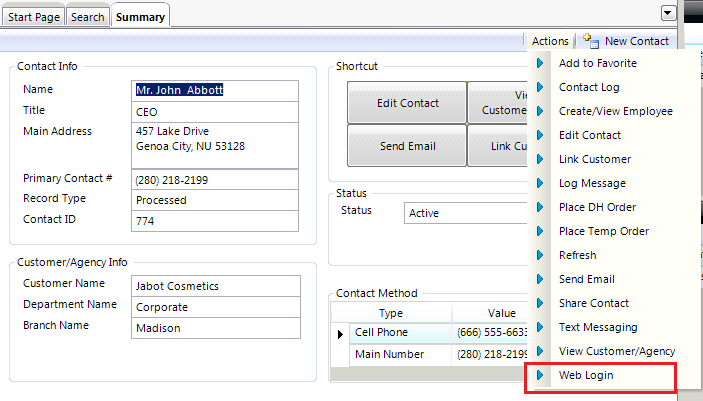This screenshot has width=703, height=401.
Task: Select the Main Number cell
Action: click(400, 354)
